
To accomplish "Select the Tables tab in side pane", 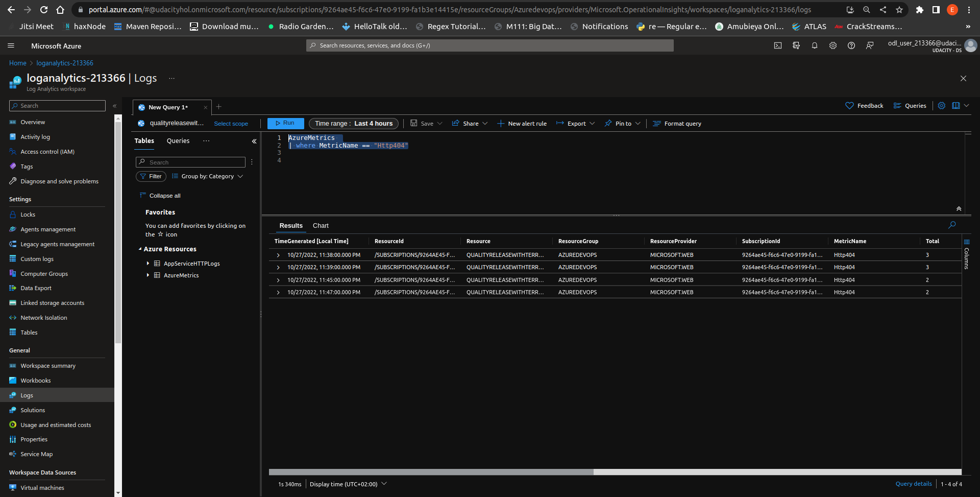I will click(144, 141).
